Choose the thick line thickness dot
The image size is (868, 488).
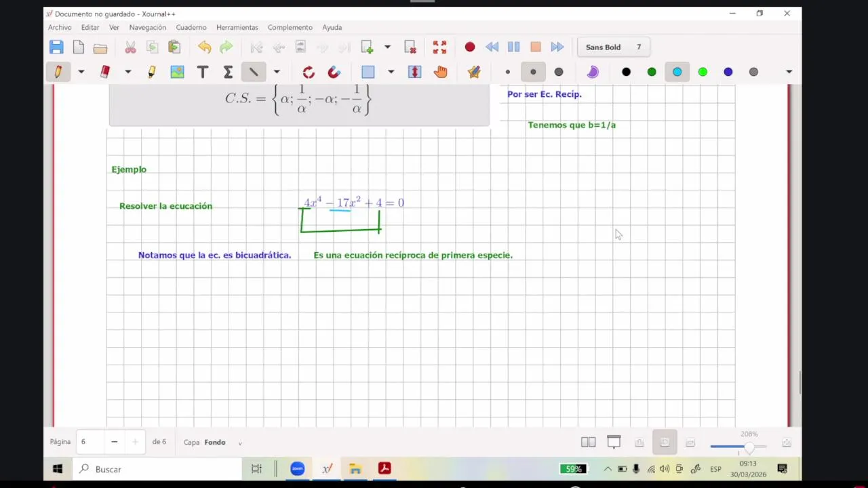point(559,72)
